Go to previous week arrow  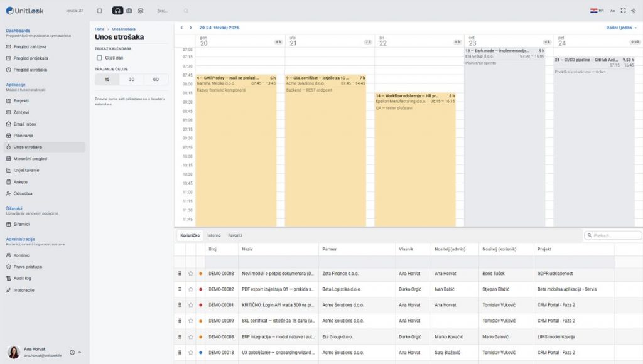pos(181,28)
